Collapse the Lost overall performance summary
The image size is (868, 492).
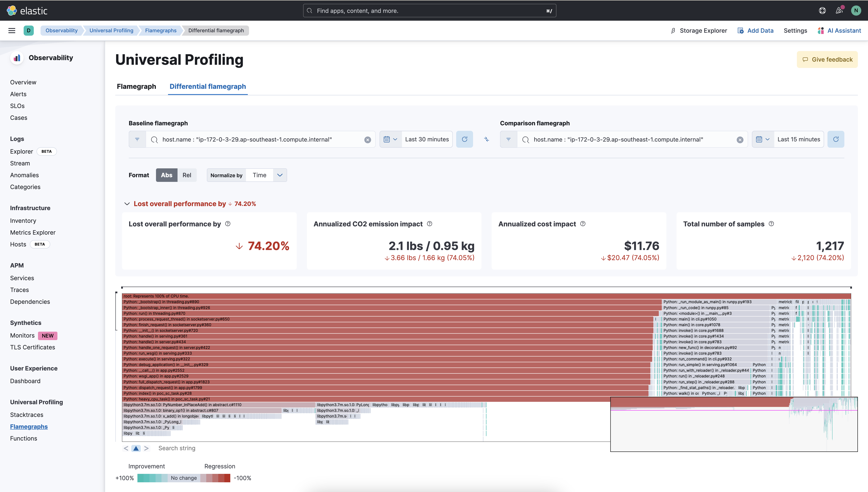127,204
